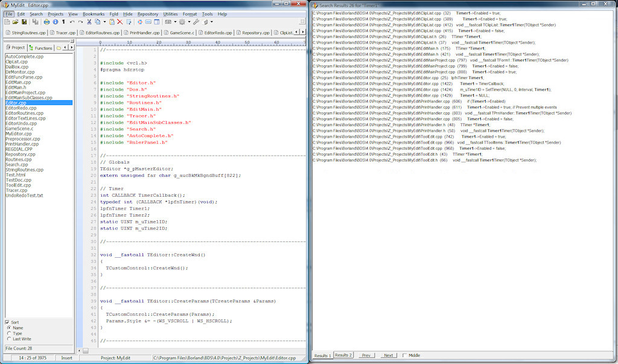Click the last toolbar icon before its dropdown arrow

point(205,22)
